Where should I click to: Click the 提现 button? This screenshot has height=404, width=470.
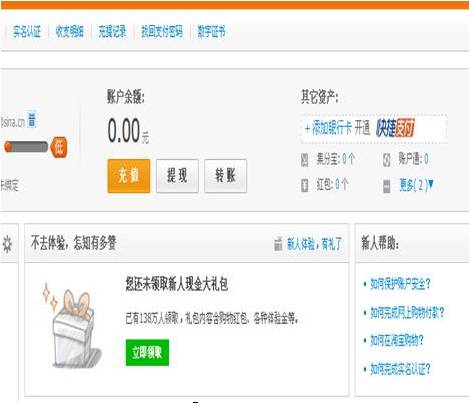(177, 176)
